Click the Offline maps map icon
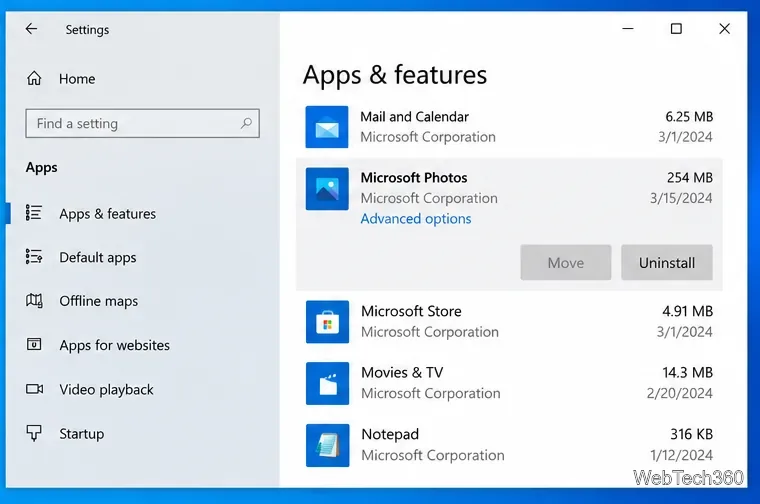This screenshot has width=760, height=504. [34, 300]
